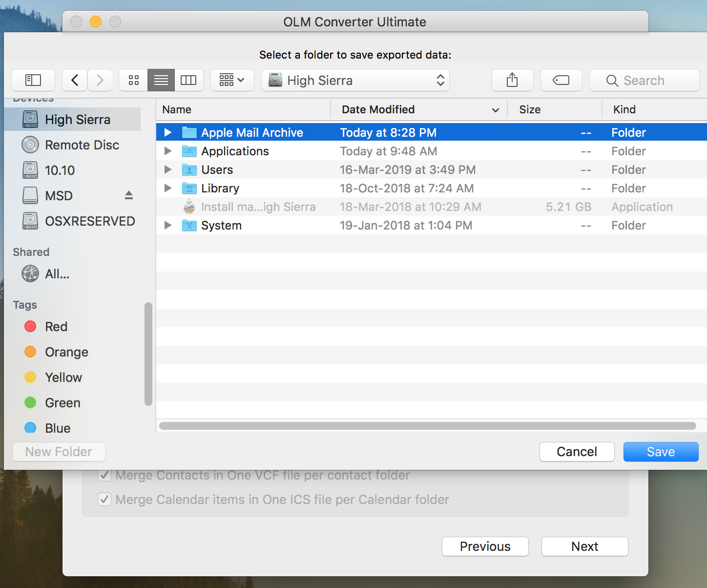The width and height of the screenshot is (707, 588).
Task: Open All shared network items
Action: [x=72, y=274]
